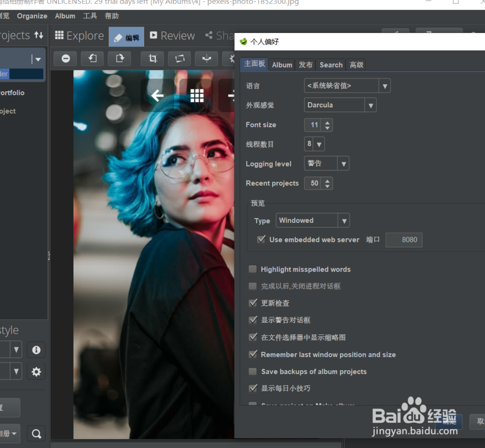This screenshot has width=485, height=448.
Task: Toggle the 显示每日小技巧 checkbox
Action: click(253, 388)
